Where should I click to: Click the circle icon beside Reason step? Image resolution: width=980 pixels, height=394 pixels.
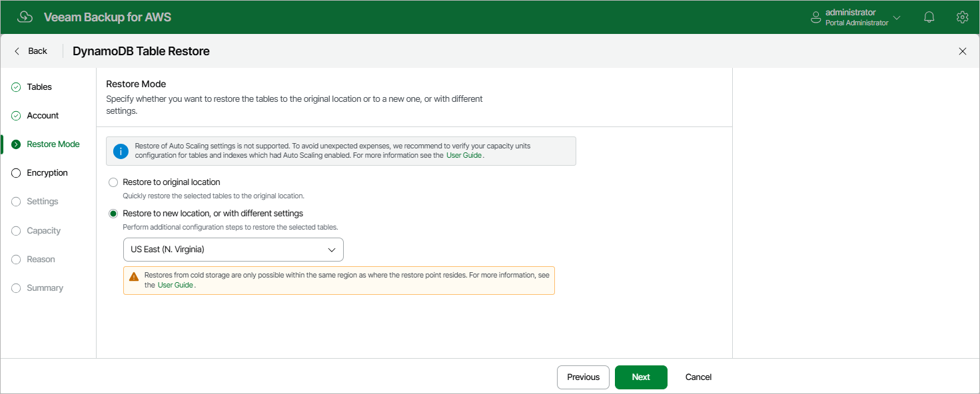pos(16,260)
